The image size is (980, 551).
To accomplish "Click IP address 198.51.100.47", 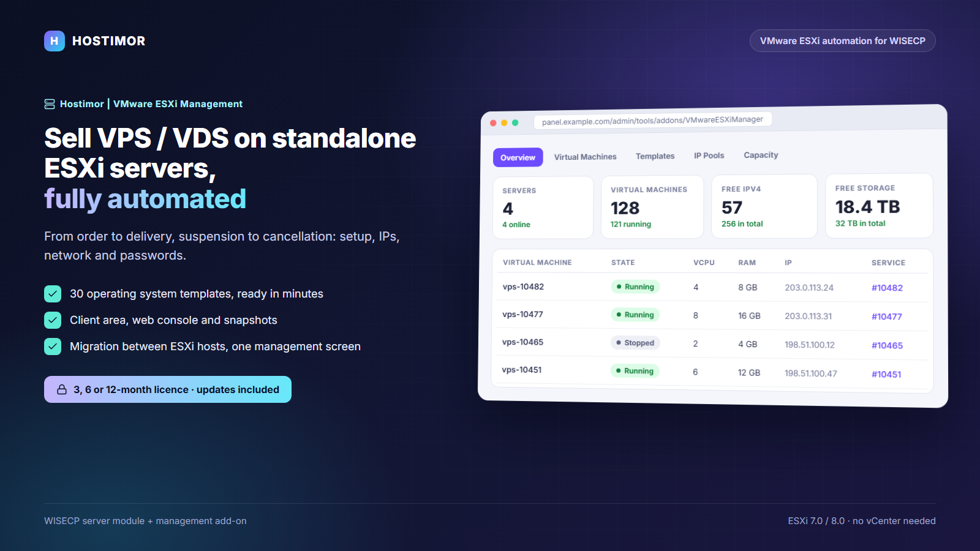I will 810,373.
